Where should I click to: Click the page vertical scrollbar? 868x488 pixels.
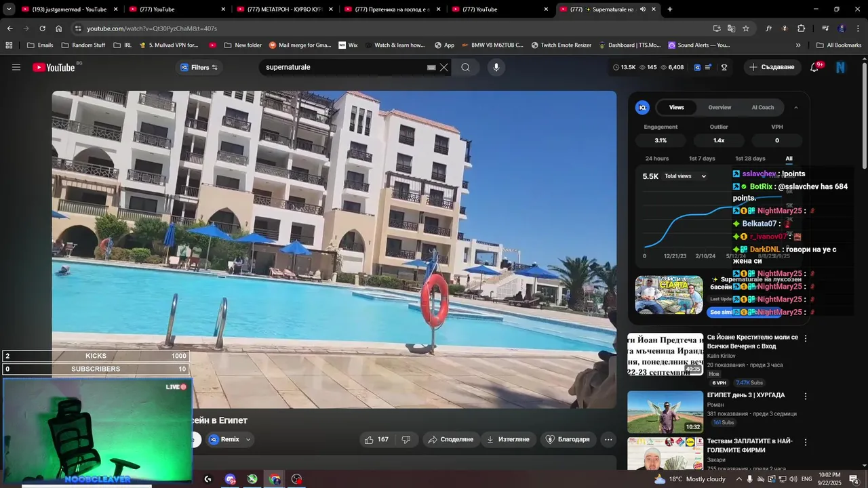point(864,115)
